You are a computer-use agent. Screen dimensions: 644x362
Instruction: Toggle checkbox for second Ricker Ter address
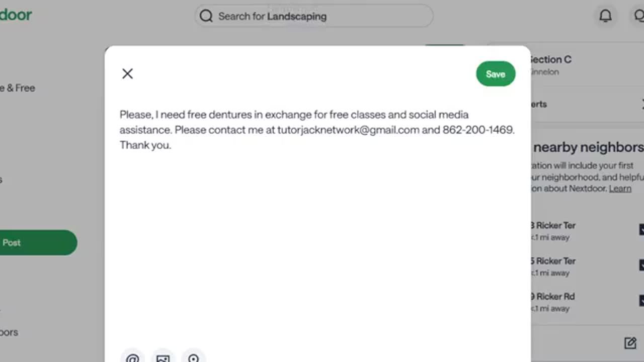click(x=641, y=265)
